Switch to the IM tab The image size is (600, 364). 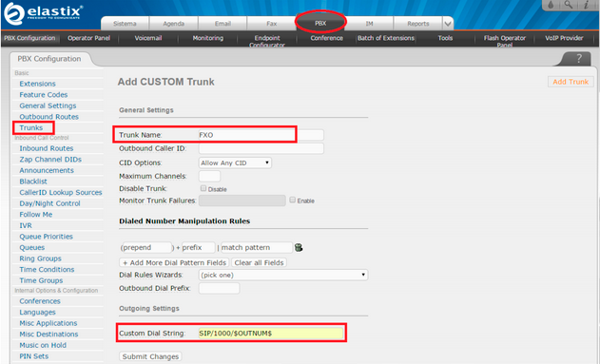369,24
